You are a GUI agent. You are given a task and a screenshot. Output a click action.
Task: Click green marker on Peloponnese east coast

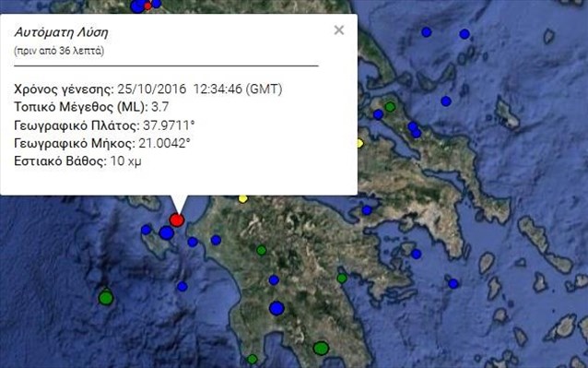point(342,279)
